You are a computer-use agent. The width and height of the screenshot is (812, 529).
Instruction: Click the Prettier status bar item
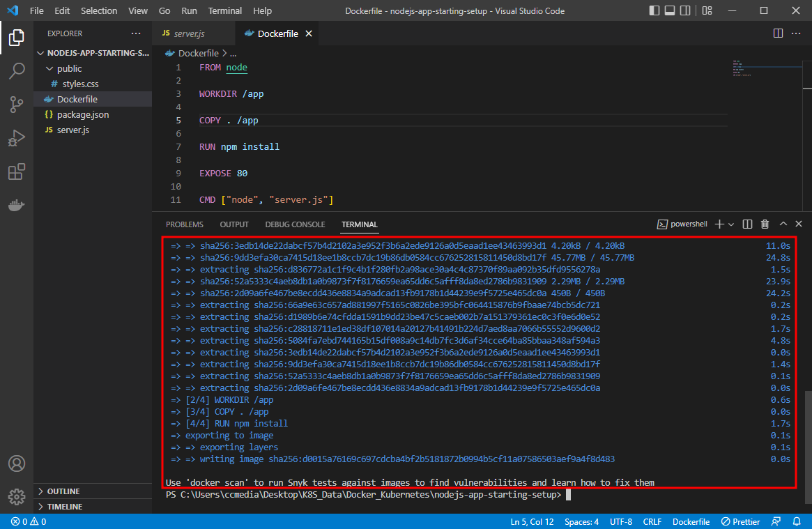(740, 521)
